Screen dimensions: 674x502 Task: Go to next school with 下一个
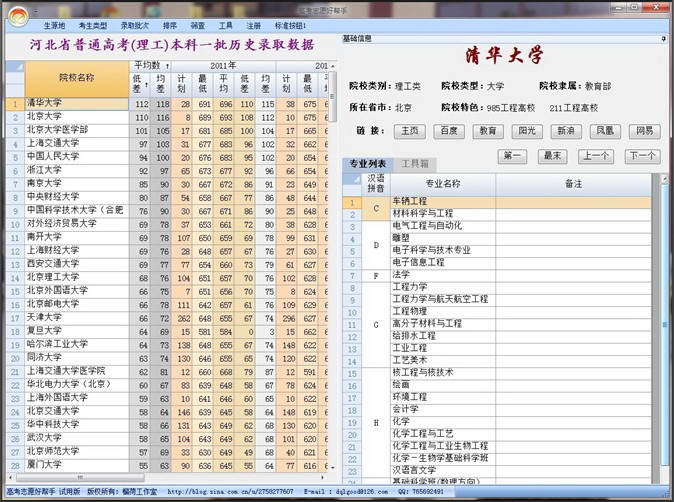click(x=643, y=156)
